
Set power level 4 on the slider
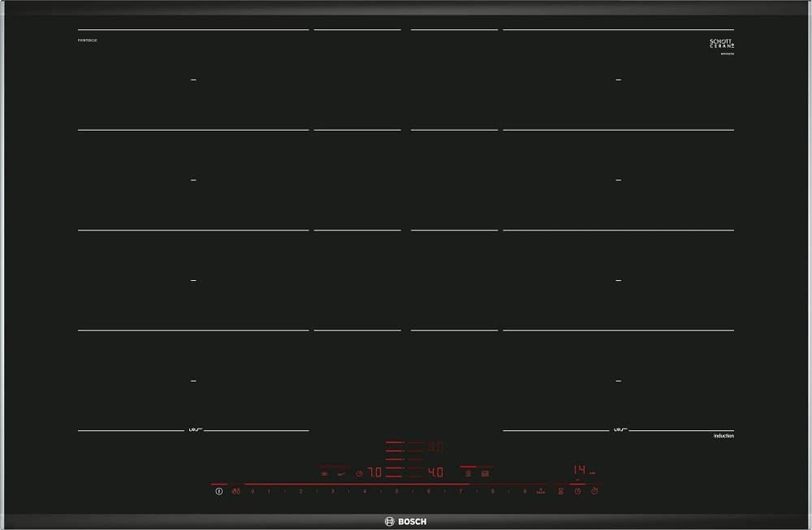coord(365,491)
